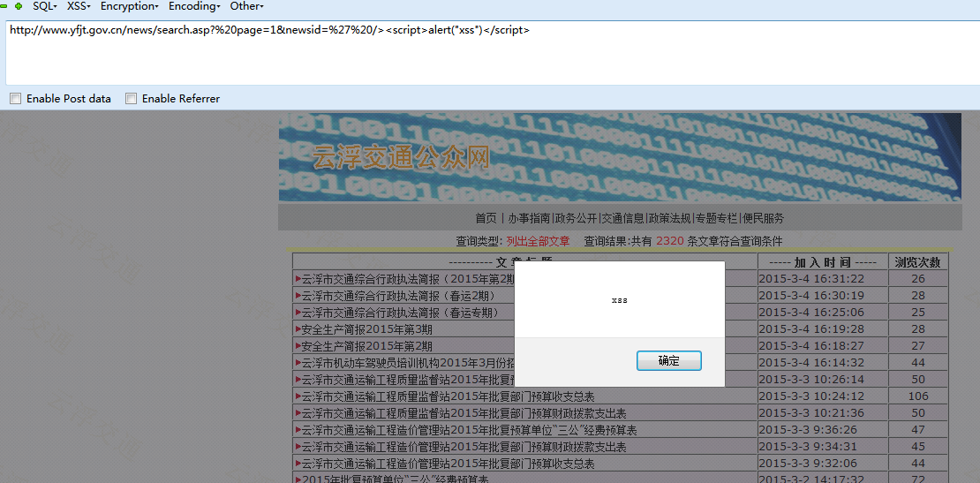Enable Referrer checkbox
980x483 pixels.
pos(132,99)
